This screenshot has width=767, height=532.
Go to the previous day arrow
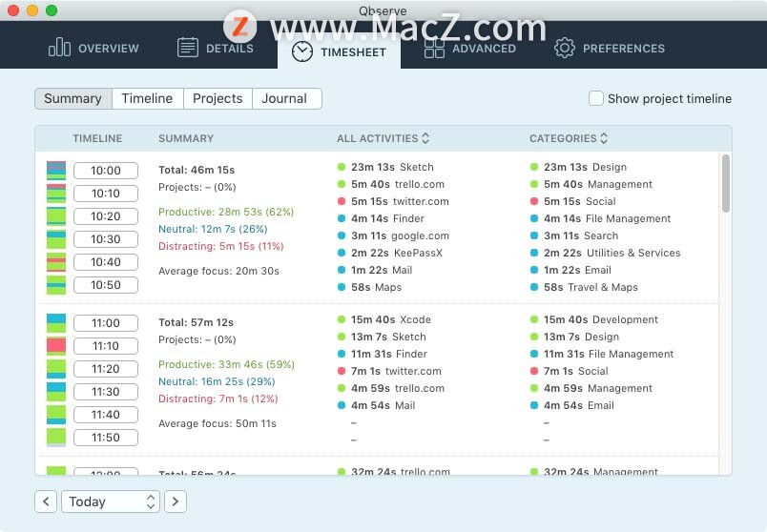pos(46,501)
